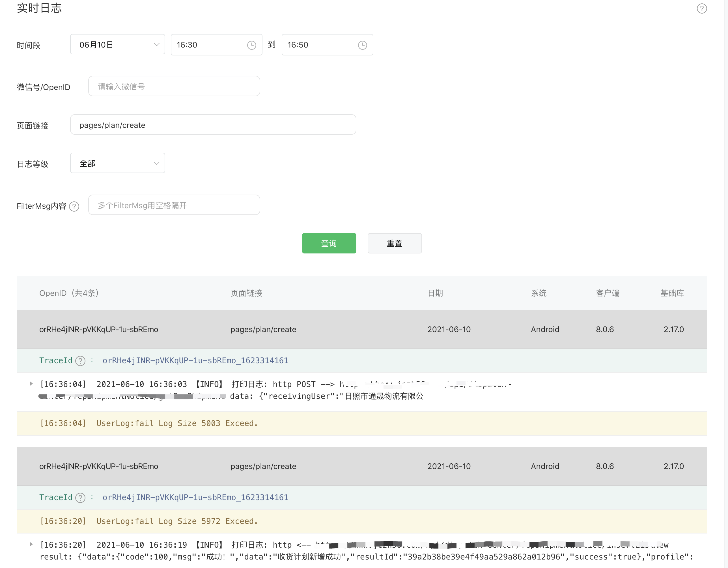Screen dimensions: 728x568
Task: Focus the 微信号/OpenID input field
Action: pos(174,86)
